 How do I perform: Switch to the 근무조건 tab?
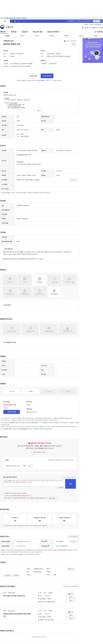pos(22,36)
